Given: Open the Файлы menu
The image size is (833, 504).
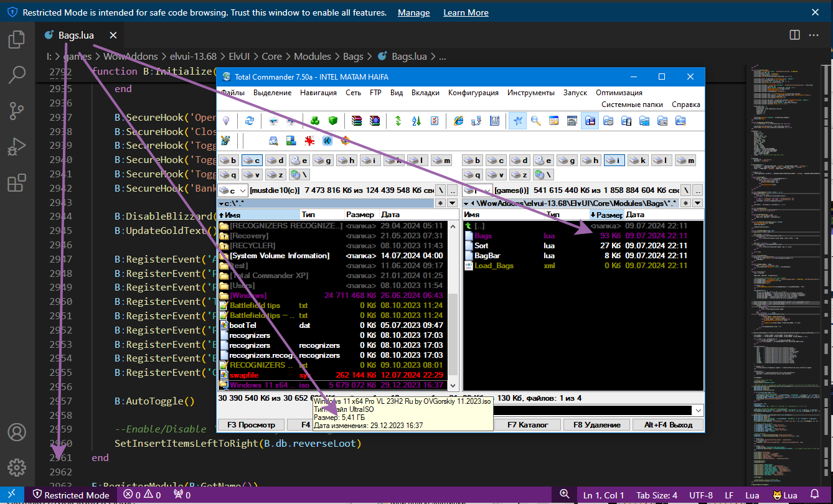Looking at the screenshot, I should pos(233,93).
